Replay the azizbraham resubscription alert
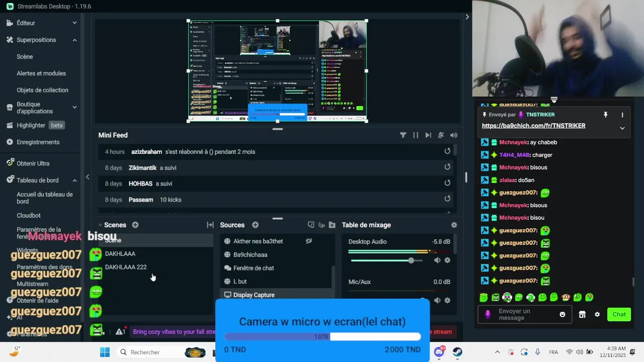This screenshot has height=362, width=644. (447, 151)
